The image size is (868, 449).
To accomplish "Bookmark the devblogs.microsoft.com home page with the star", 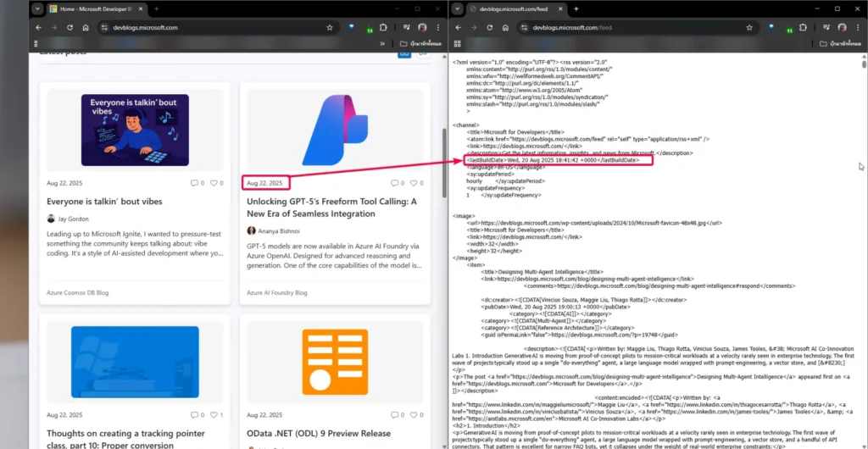I will pos(330,28).
